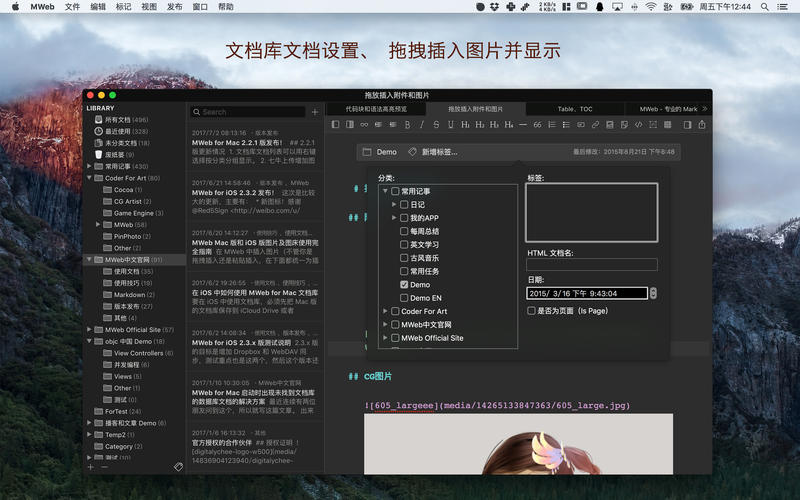Enable the 是否为页面 (Is Page) checkbox
800x500 pixels.
tap(531, 311)
